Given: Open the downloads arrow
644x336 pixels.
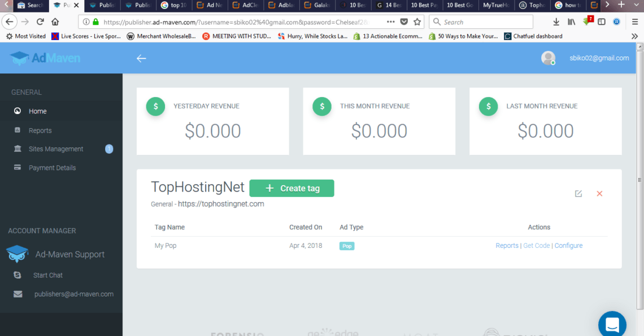Looking at the screenshot, I should pyautogui.click(x=556, y=22).
